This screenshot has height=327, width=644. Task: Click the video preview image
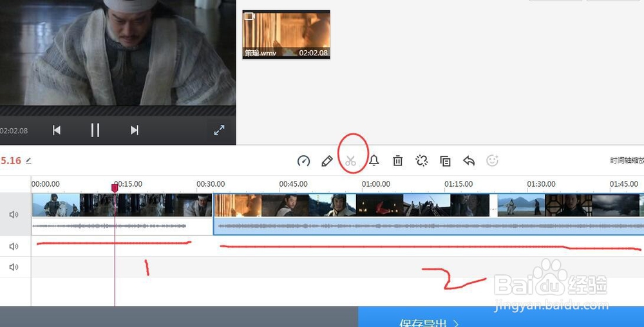click(x=118, y=53)
